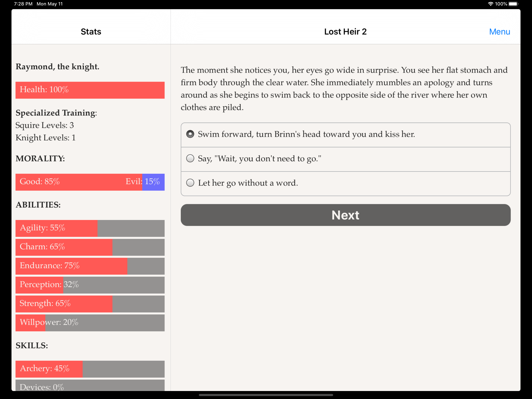Viewport: 532px width, 399px height.
Task: Tap the home indicator bar
Action: [266, 395]
